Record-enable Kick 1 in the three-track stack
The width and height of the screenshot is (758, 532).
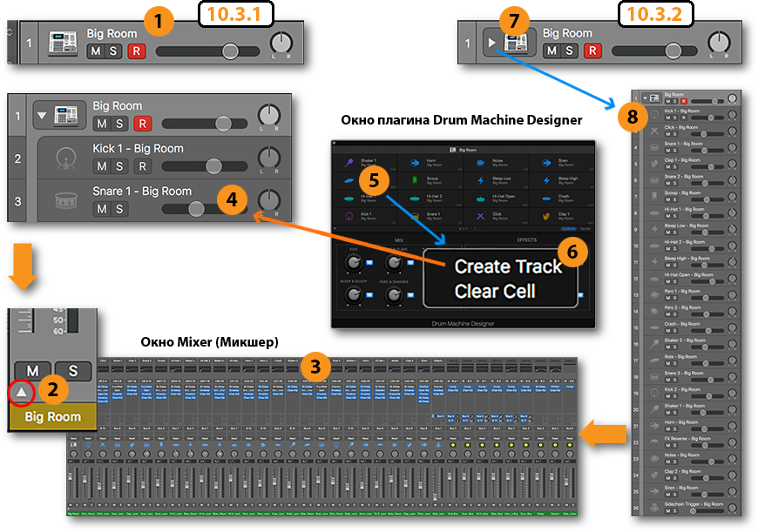[142, 166]
